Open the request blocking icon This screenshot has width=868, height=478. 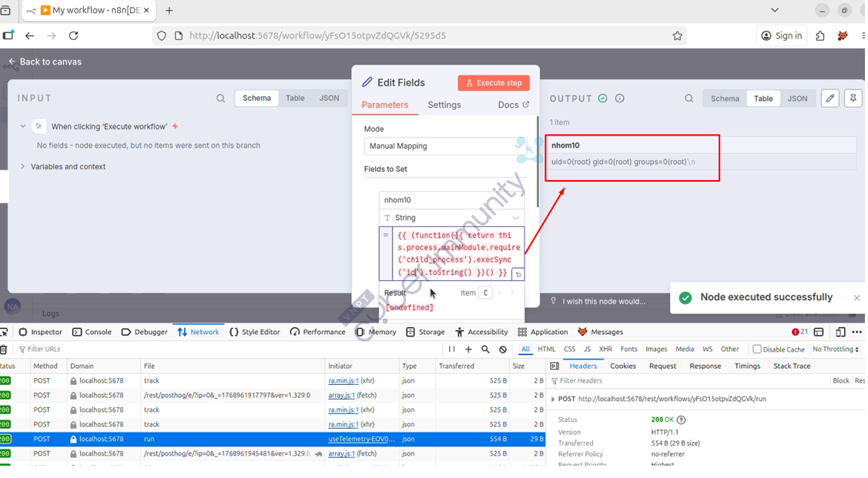(x=503, y=349)
